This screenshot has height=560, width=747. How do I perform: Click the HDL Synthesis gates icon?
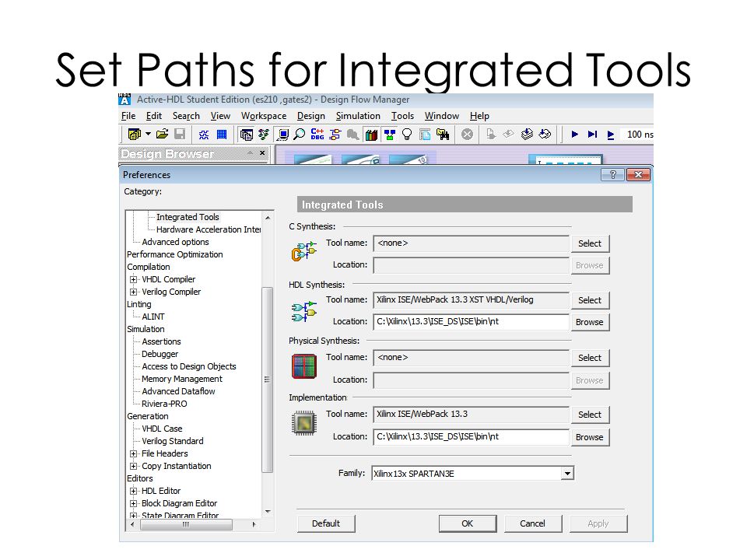click(x=304, y=311)
